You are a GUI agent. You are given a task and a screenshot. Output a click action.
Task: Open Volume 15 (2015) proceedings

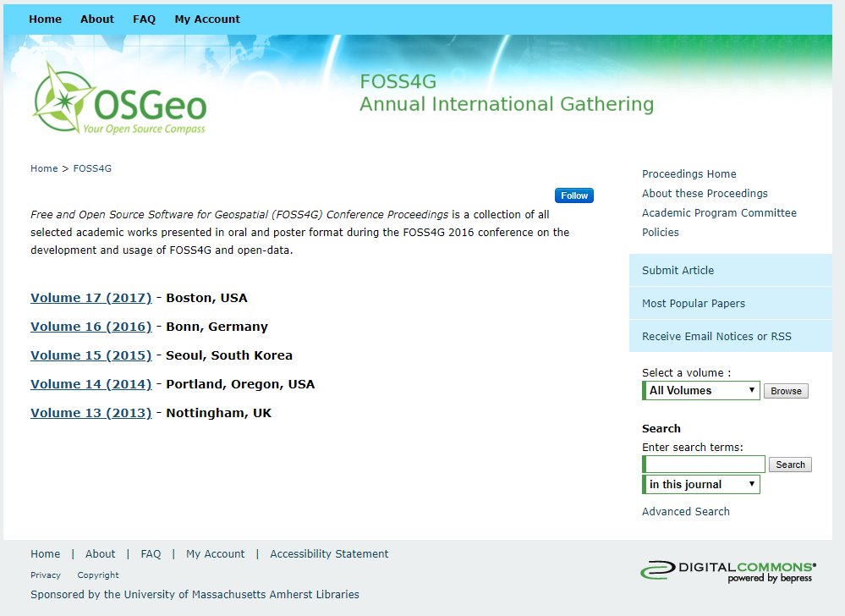[x=91, y=355]
